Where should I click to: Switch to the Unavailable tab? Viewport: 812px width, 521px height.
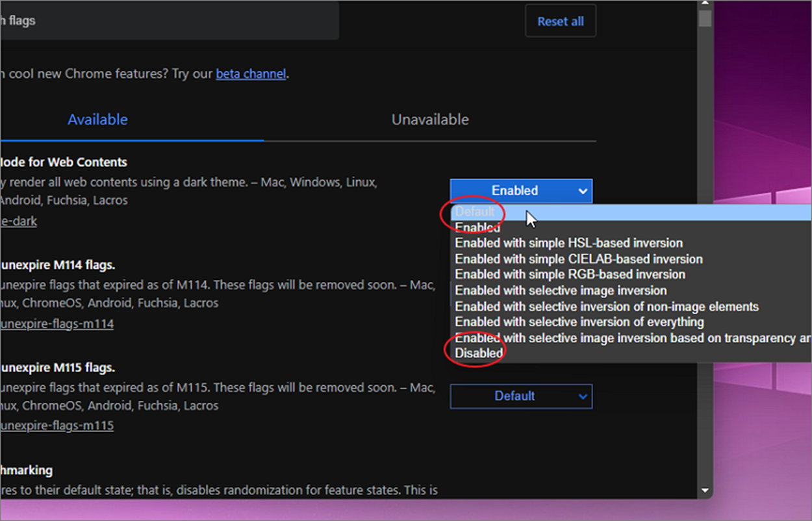coord(430,120)
